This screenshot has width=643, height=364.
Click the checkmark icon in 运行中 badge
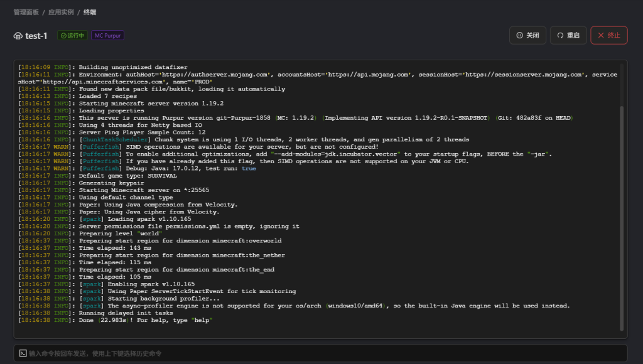pos(63,36)
